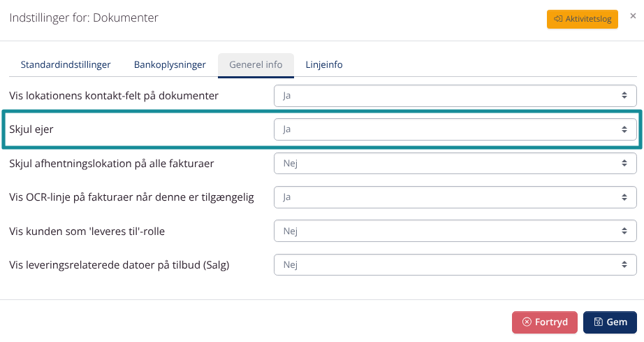Close the Indstillinger dialog with X
The image size is (644, 342).
point(633,15)
